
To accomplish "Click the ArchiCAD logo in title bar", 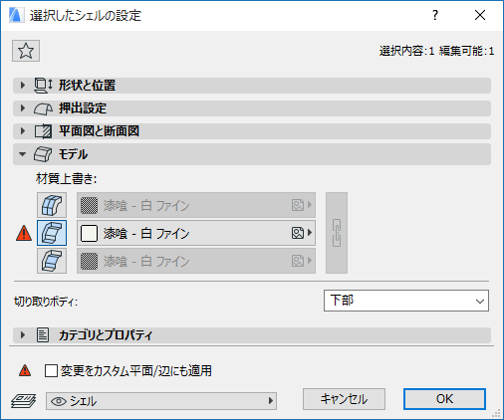I will [x=16, y=15].
